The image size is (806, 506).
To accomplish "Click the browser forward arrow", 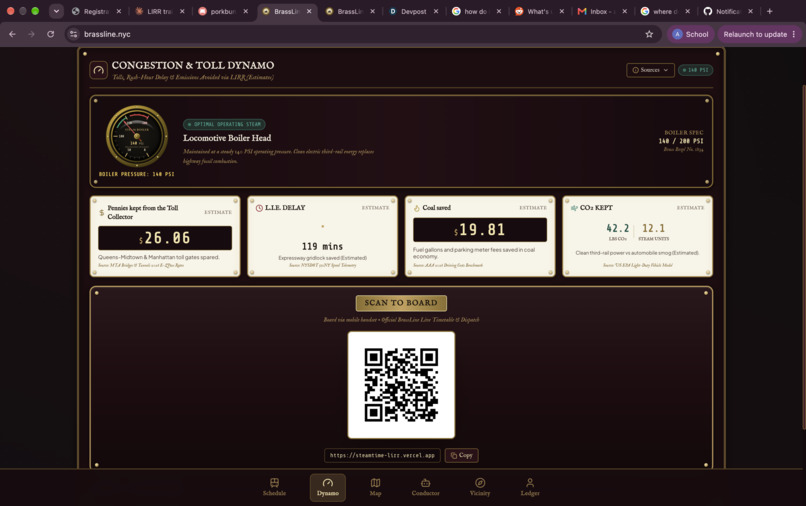I will 31,34.
